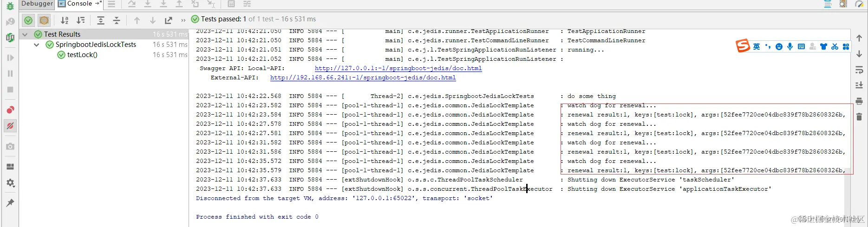The width and height of the screenshot is (868, 227).
Task: Open Evaluate Expression calculator icon
Action: click(231, 4)
